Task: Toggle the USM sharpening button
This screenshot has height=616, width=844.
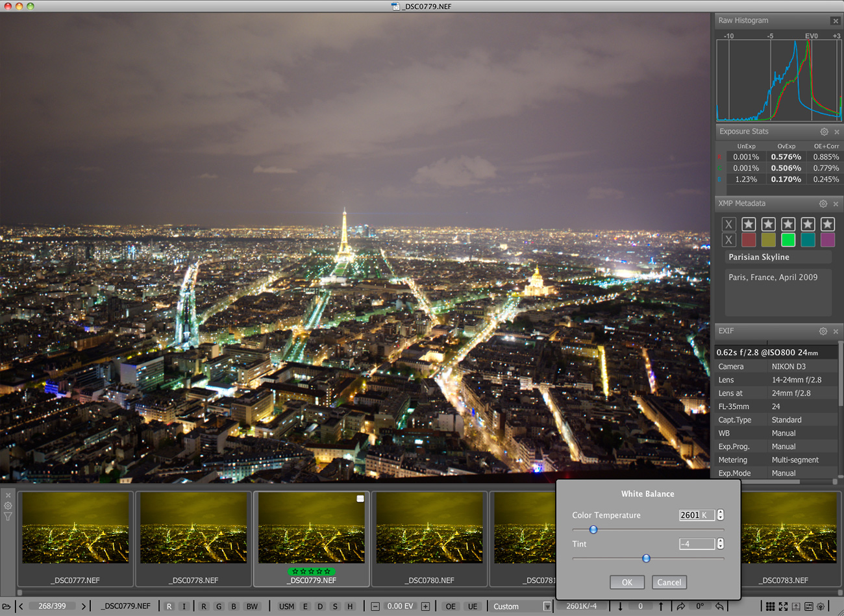Action: 286,606
